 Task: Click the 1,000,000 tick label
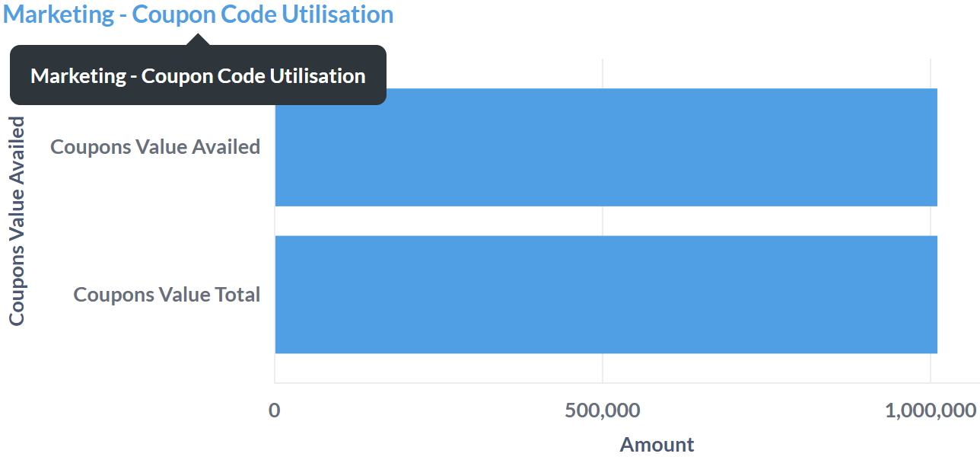tap(931, 410)
